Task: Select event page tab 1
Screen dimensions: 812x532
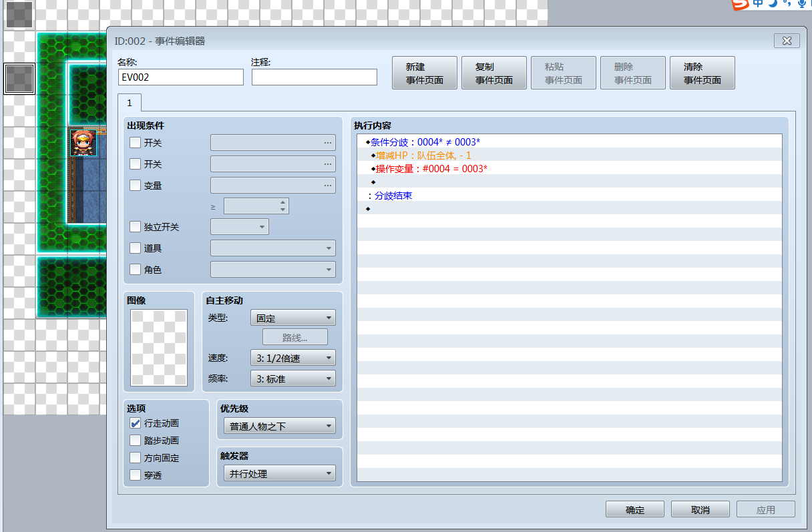Action: pyautogui.click(x=130, y=103)
